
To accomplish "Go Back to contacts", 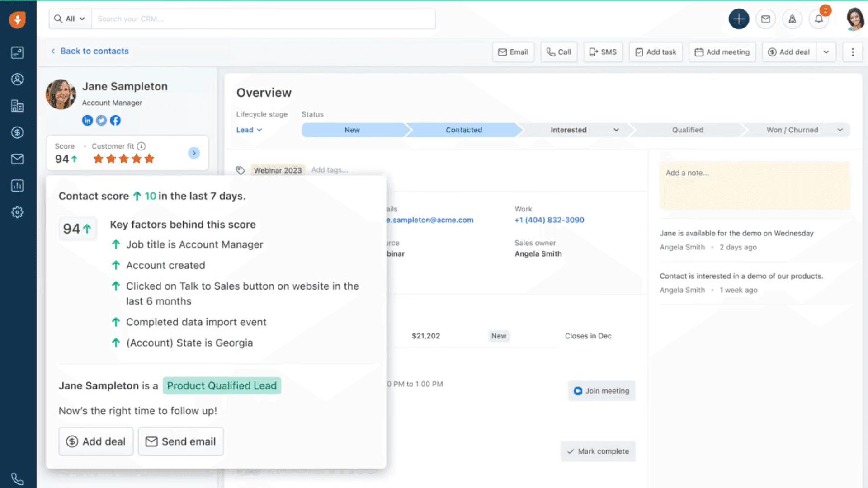I will 90,51.
